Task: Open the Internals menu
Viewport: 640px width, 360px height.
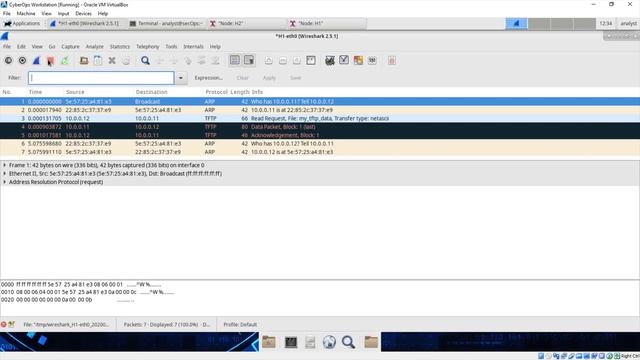Action: click(x=193, y=47)
